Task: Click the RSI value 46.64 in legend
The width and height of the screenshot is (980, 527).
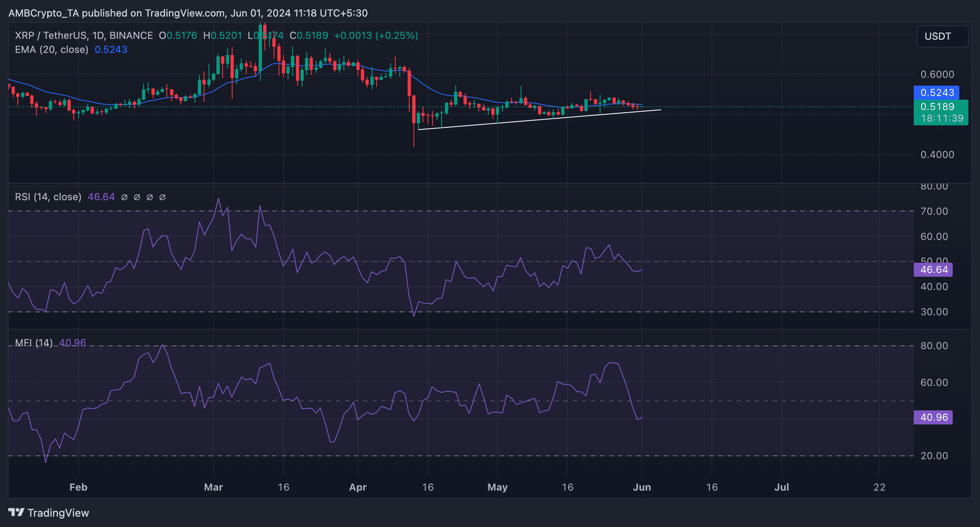Action: pyautogui.click(x=101, y=197)
